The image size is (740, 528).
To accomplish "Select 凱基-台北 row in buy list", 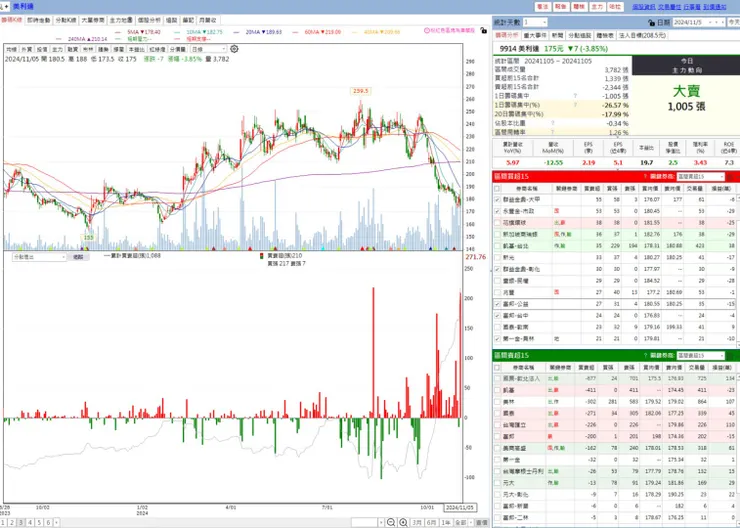I will 615,246.
